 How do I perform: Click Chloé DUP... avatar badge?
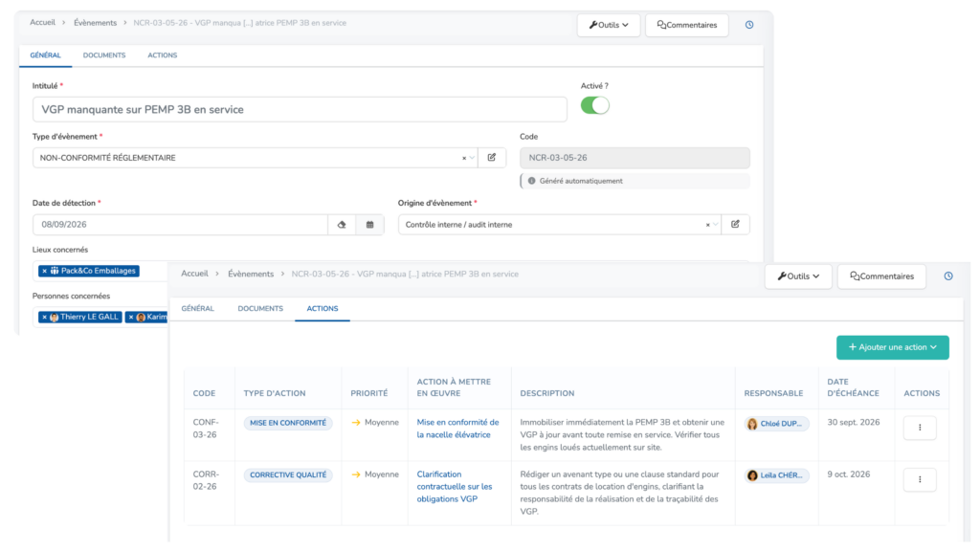tap(777, 424)
